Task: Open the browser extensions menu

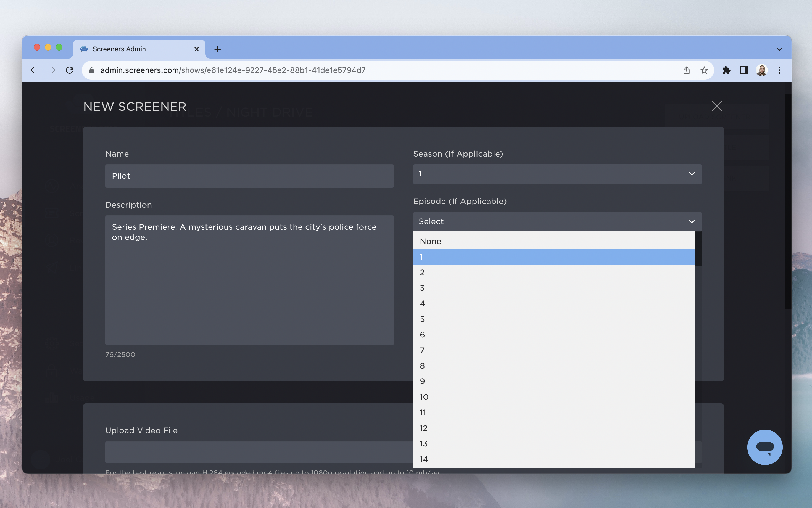Action: pyautogui.click(x=726, y=70)
